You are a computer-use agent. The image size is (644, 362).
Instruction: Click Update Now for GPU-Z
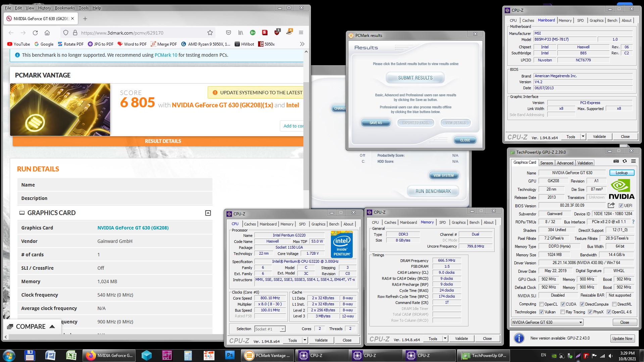622,338
